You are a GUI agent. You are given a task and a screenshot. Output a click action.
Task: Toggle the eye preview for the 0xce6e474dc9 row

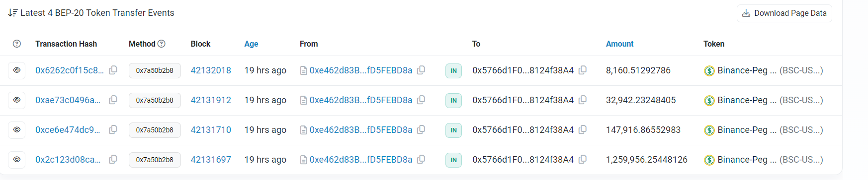click(x=17, y=130)
